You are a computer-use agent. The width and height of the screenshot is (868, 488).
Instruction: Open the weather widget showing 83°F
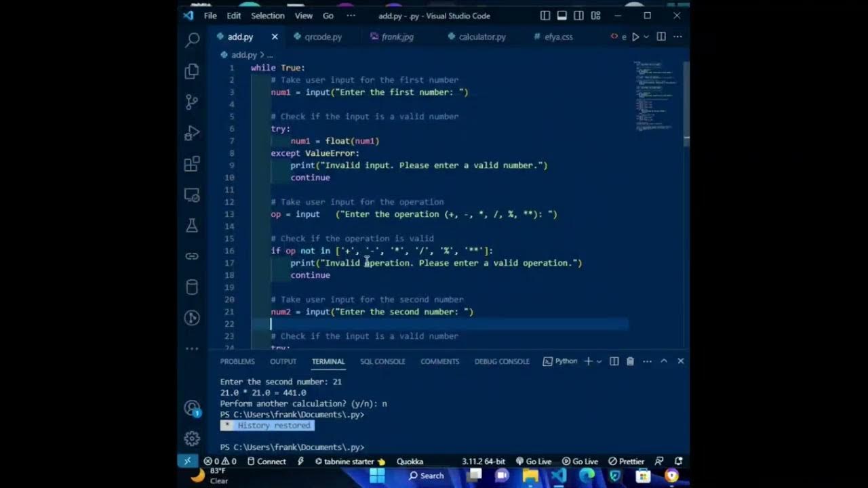210,475
